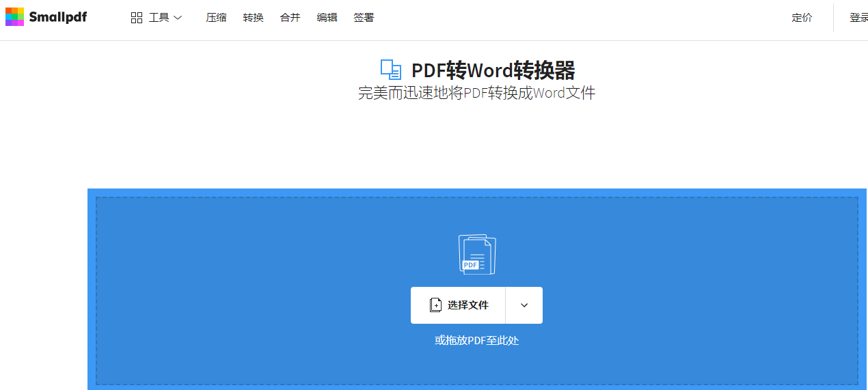Visit the 定价 pricing link
The image size is (868, 390).
click(802, 18)
